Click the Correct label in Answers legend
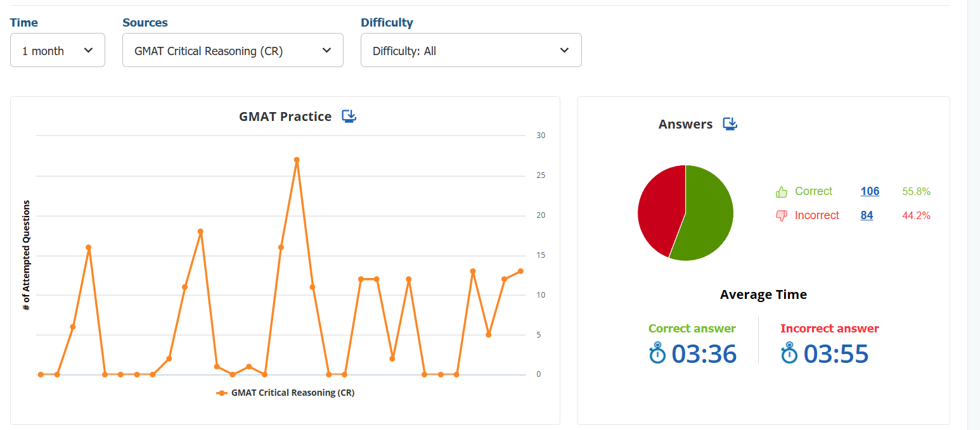This screenshot has width=980, height=430. [x=813, y=192]
